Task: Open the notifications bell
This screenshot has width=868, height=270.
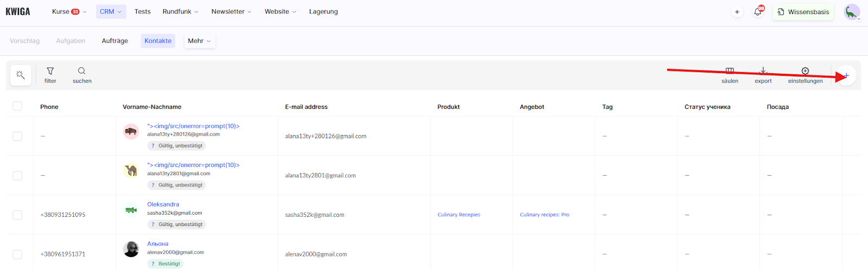Action: (x=758, y=12)
